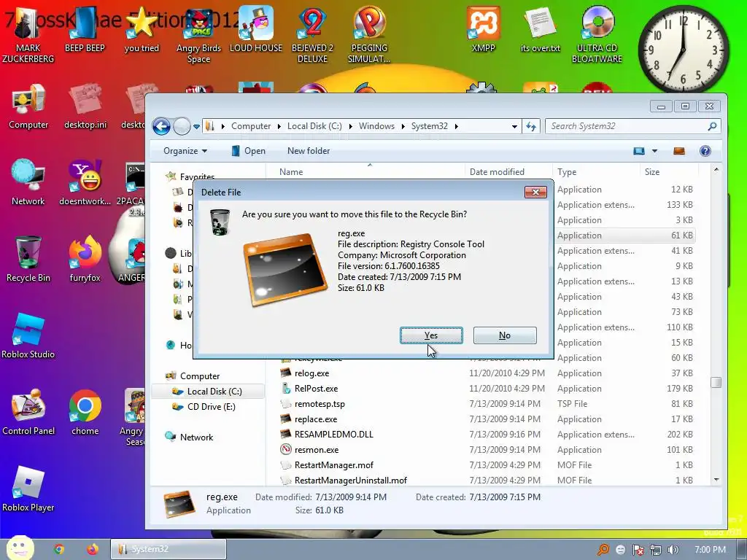Click New folder in the toolbar
Image resolution: width=747 pixels, height=560 pixels.
click(309, 151)
